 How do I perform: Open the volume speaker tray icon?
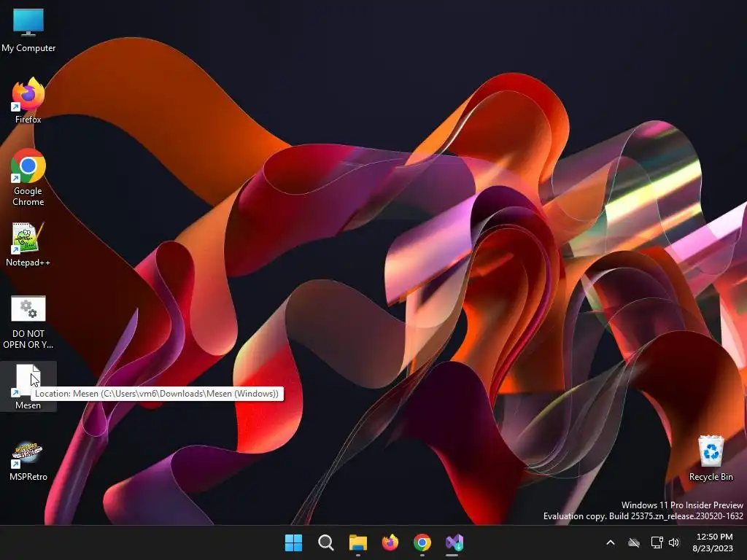tap(673, 542)
